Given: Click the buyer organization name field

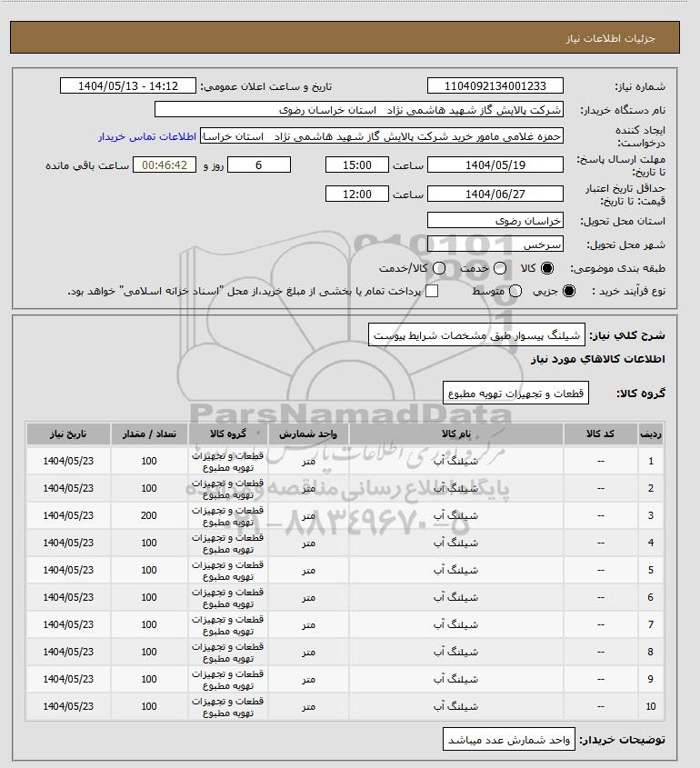Looking at the screenshot, I should 358,109.
